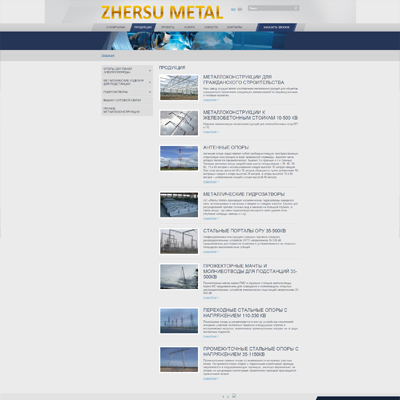Expand the Гидрозатворы sidebar arrow
This screenshot has height=400, width=400.
click(150, 92)
